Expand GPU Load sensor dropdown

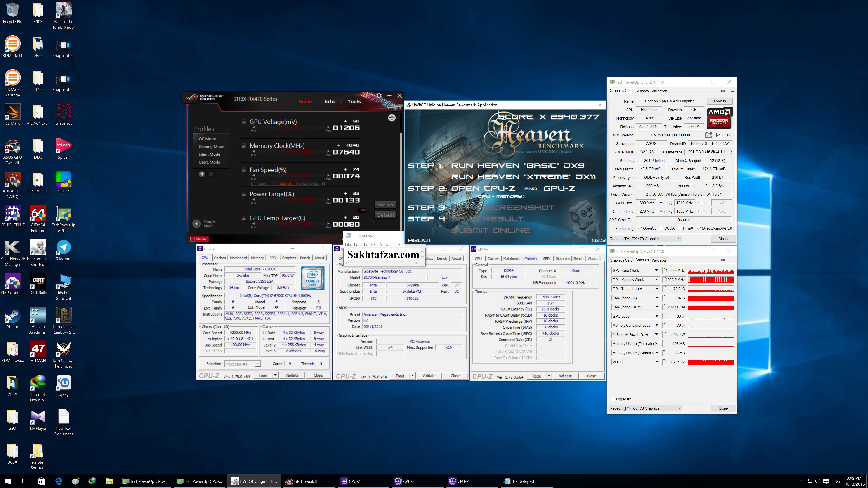(656, 316)
